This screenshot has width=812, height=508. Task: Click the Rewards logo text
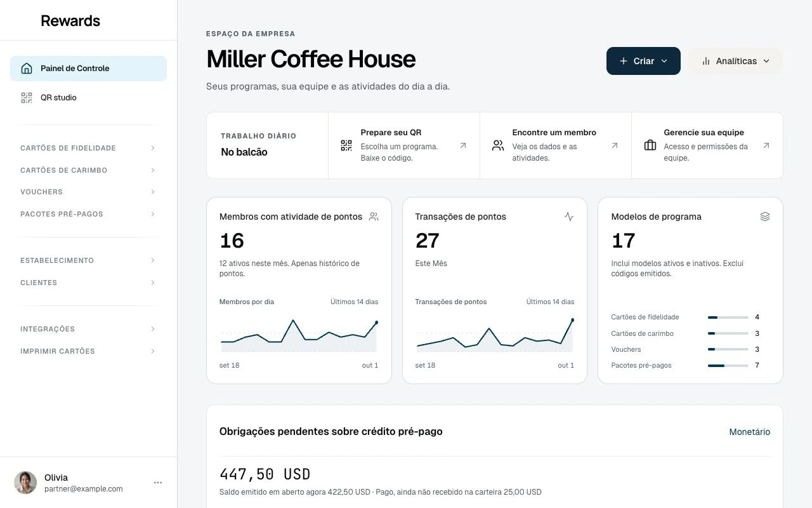[x=70, y=20]
